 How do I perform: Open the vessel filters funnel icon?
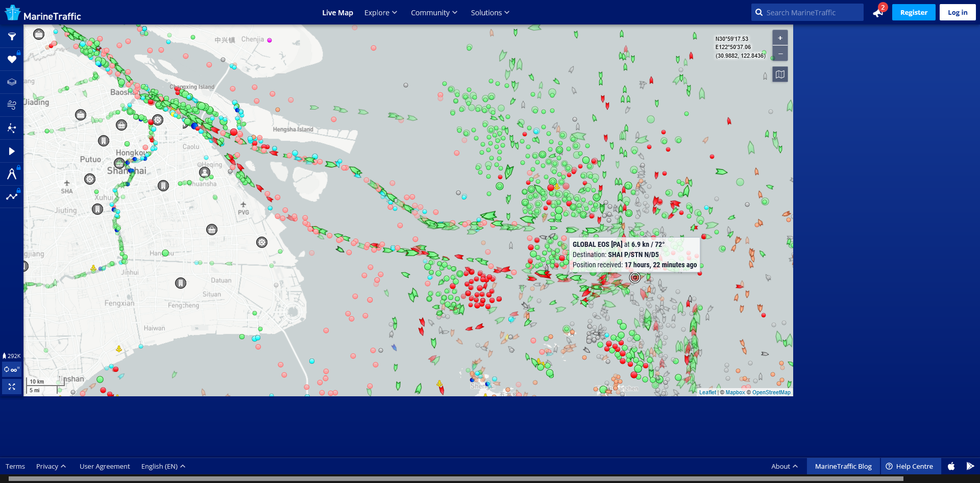click(12, 36)
